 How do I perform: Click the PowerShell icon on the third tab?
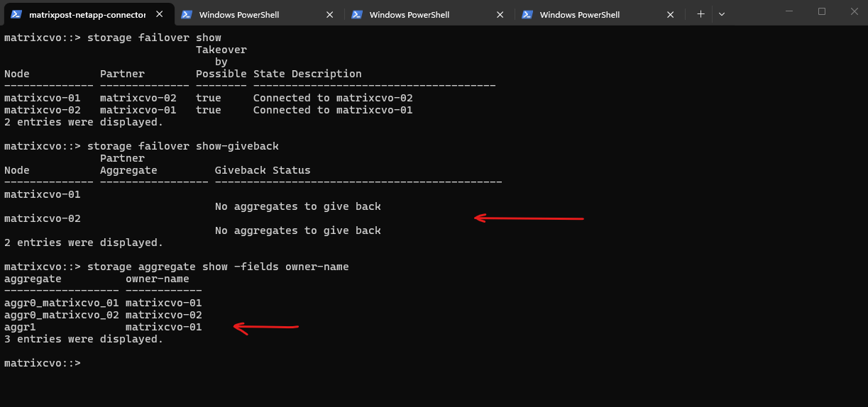(357, 14)
